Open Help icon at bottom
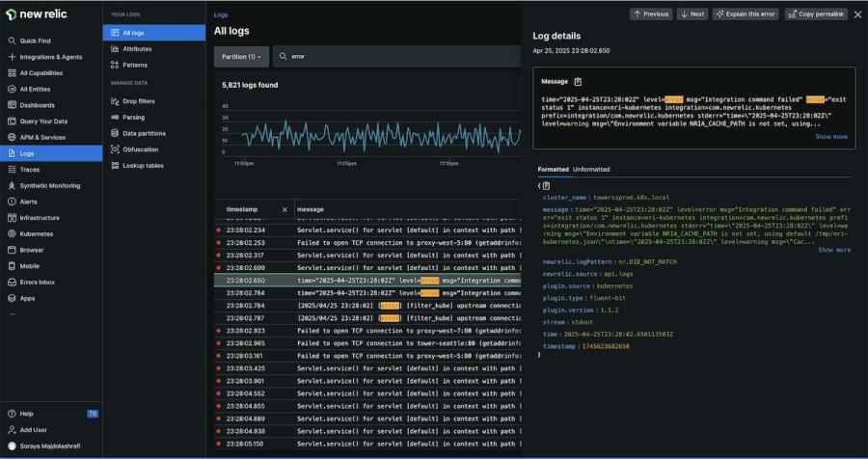 pyautogui.click(x=12, y=414)
